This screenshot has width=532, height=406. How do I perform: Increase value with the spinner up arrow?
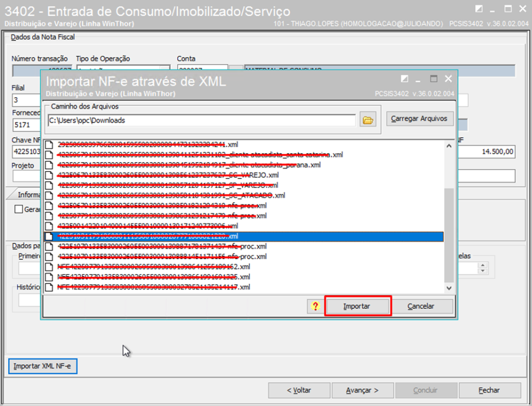483,265
